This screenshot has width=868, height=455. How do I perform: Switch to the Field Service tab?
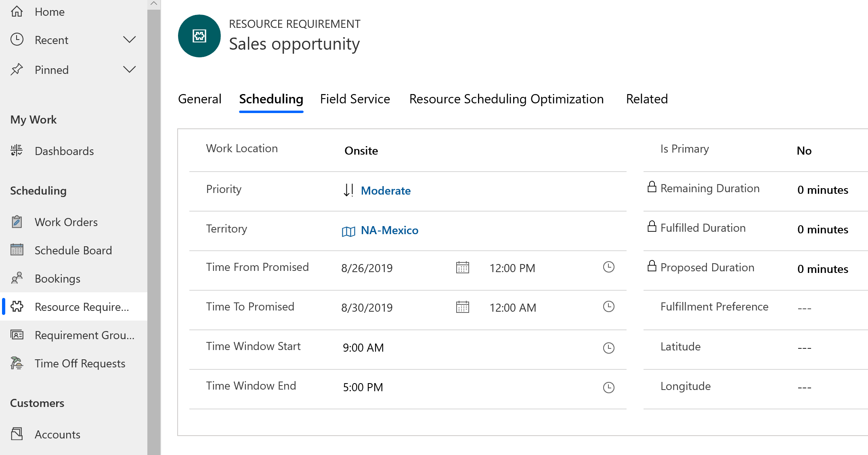[x=355, y=99]
